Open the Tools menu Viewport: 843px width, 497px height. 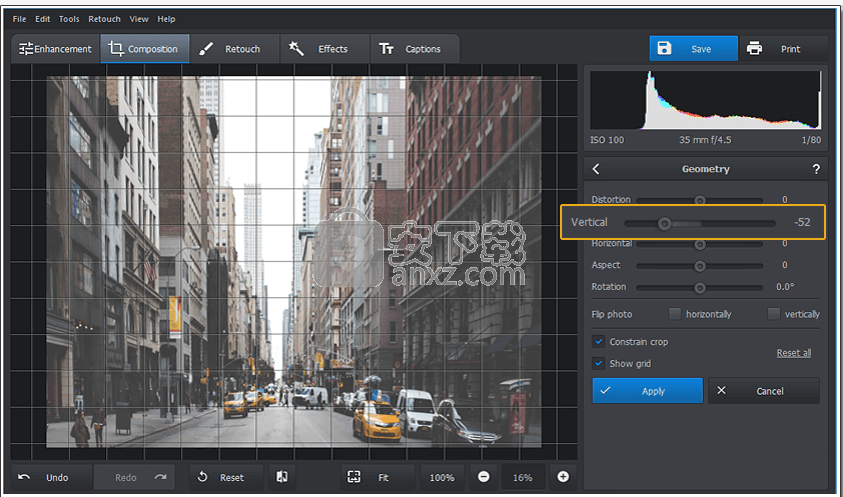pos(69,19)
